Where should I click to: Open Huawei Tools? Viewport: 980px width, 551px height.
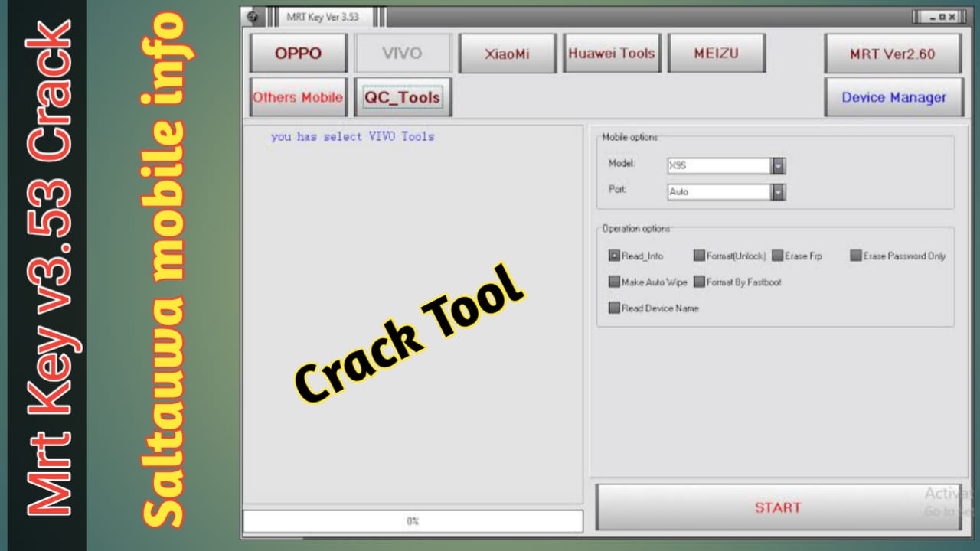[612, 54]
